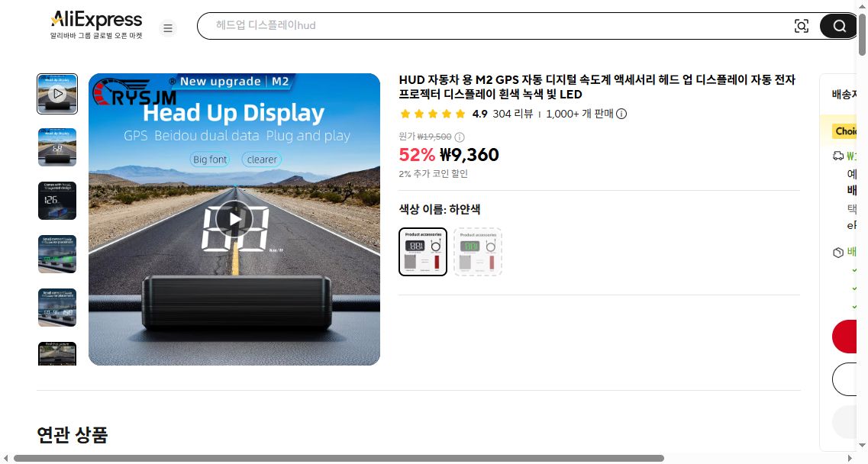The width and height of the screenshot is (868, 464).
Task: Open the hamburger category menu
Action: point(168,28)
